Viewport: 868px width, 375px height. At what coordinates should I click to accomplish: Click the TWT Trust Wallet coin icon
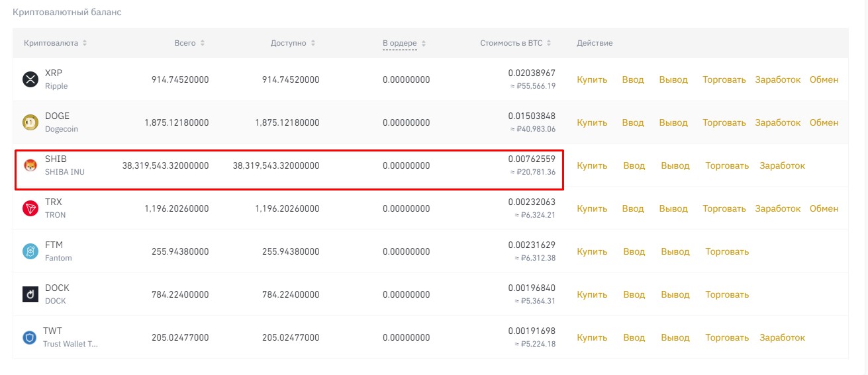point(31,337)
